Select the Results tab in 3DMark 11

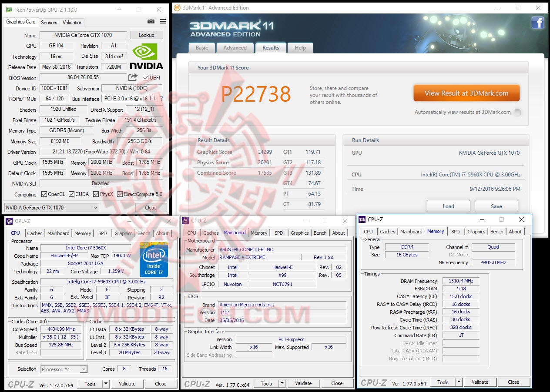[x=271, y=48]
